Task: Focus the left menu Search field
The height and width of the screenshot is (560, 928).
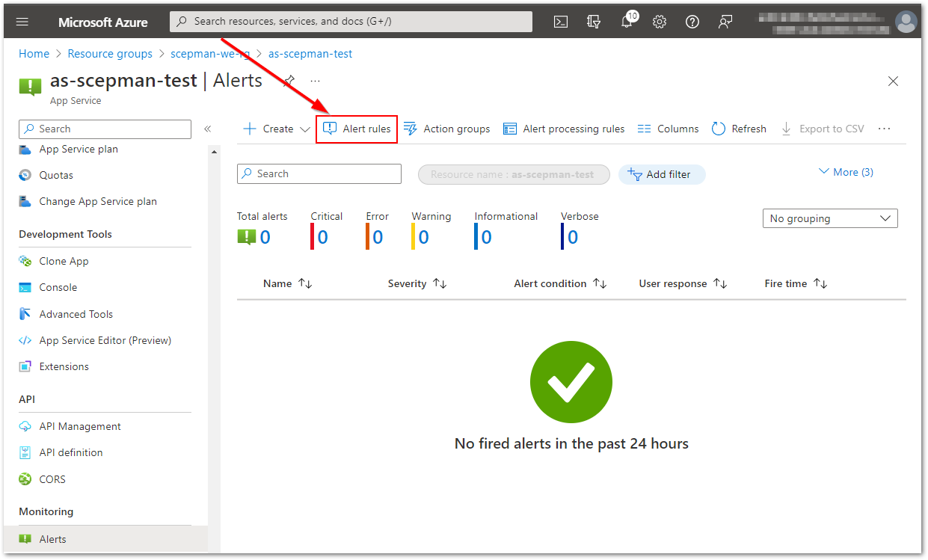Action: 105,129
